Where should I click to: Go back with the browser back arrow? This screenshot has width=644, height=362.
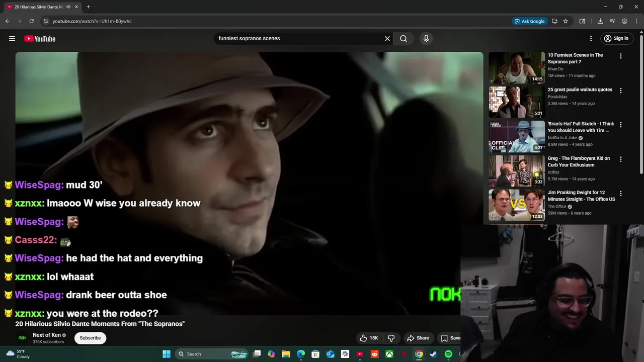[x=7, y=21]
